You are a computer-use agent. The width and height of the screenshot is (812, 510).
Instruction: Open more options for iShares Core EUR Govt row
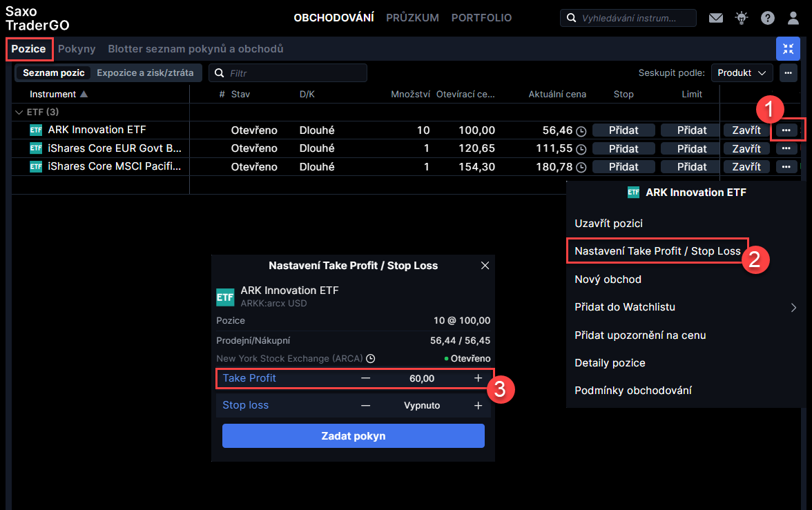[x=786, y=148]
